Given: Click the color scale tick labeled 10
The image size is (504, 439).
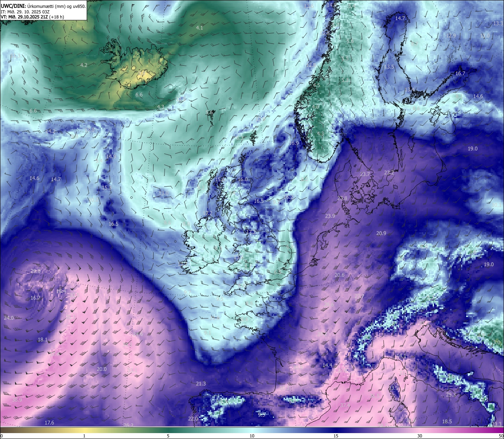Looking at the screenshot, I should click(252, 436).
